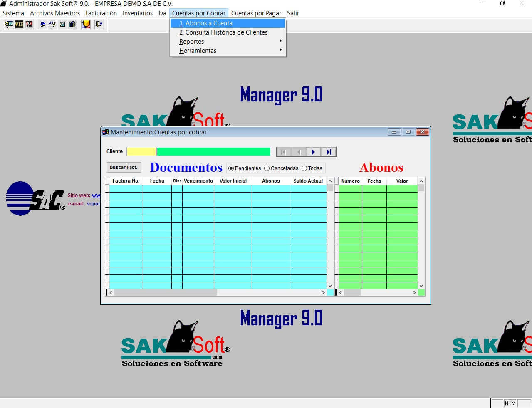Click the yellow Cliente code field
Image resolution: width=532 pixels, height=408 pixels.
[141, 151]
